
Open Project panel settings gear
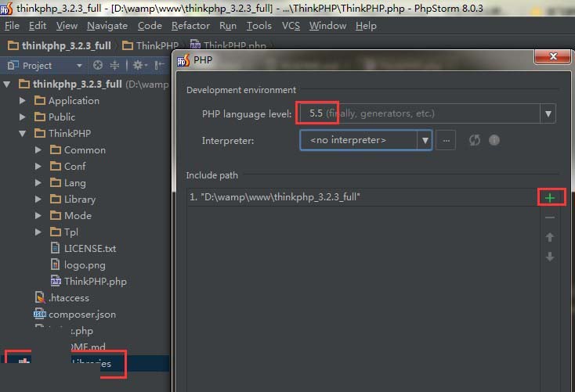(x=139, y=65)
